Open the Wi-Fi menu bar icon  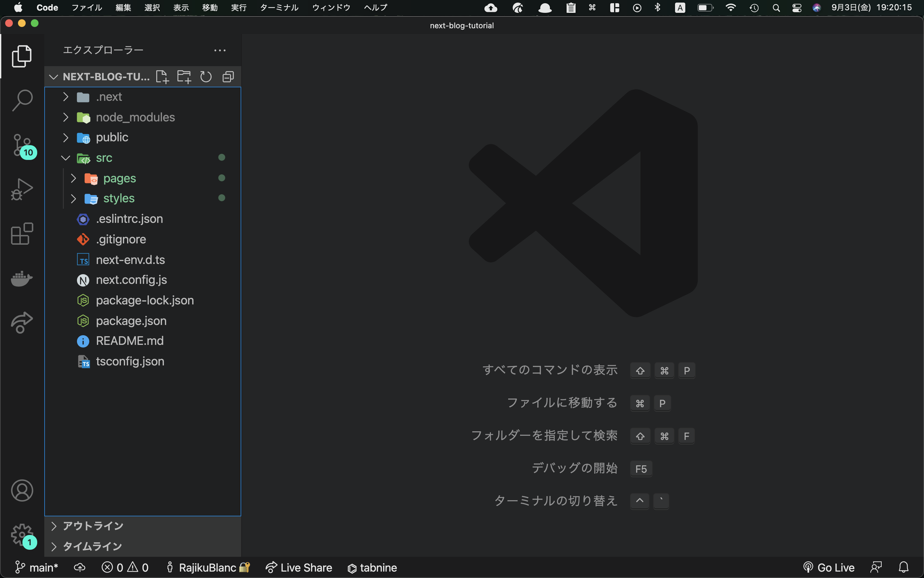point(731,8)
